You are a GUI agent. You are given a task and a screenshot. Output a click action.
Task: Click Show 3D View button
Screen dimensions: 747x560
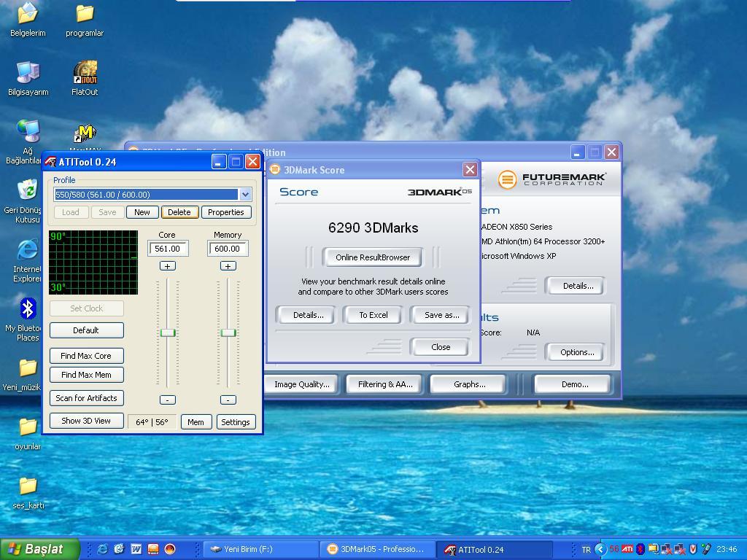coord(86,421)
